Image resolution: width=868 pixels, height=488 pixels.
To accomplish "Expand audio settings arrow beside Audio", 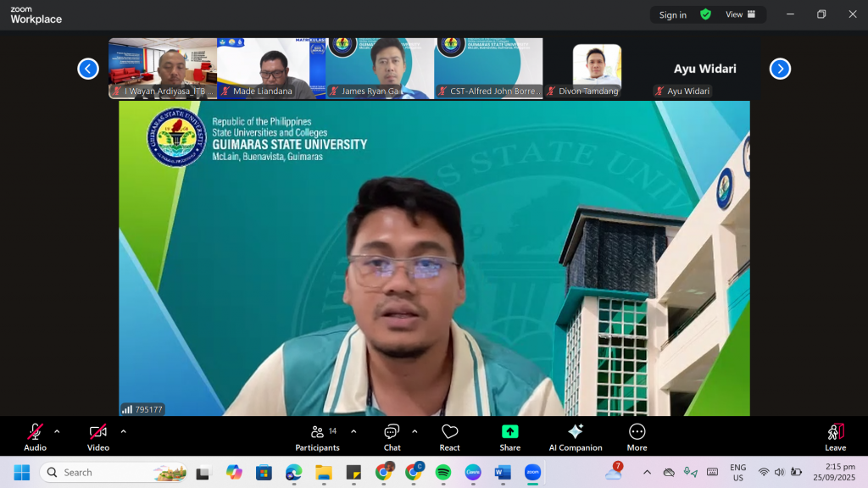I will point(57,431).
